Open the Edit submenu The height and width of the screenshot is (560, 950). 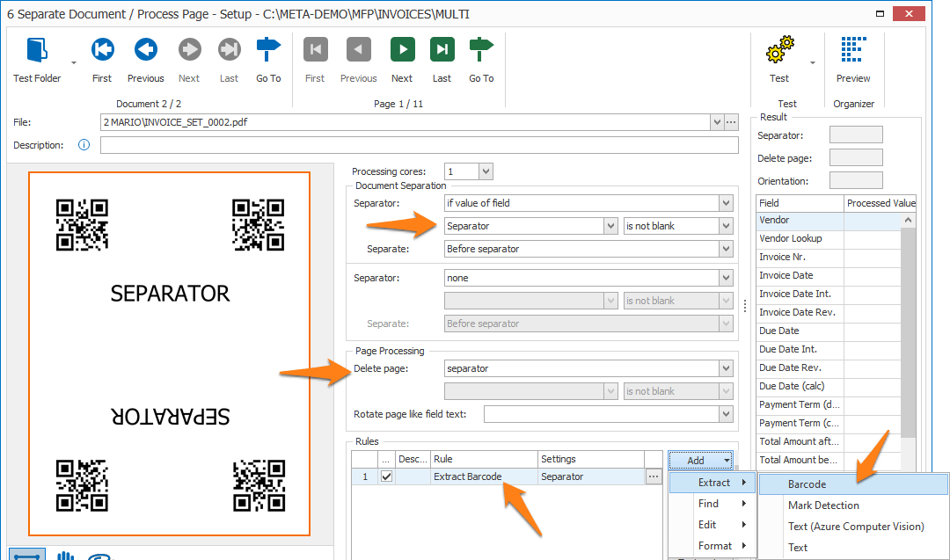click(712, 525)
